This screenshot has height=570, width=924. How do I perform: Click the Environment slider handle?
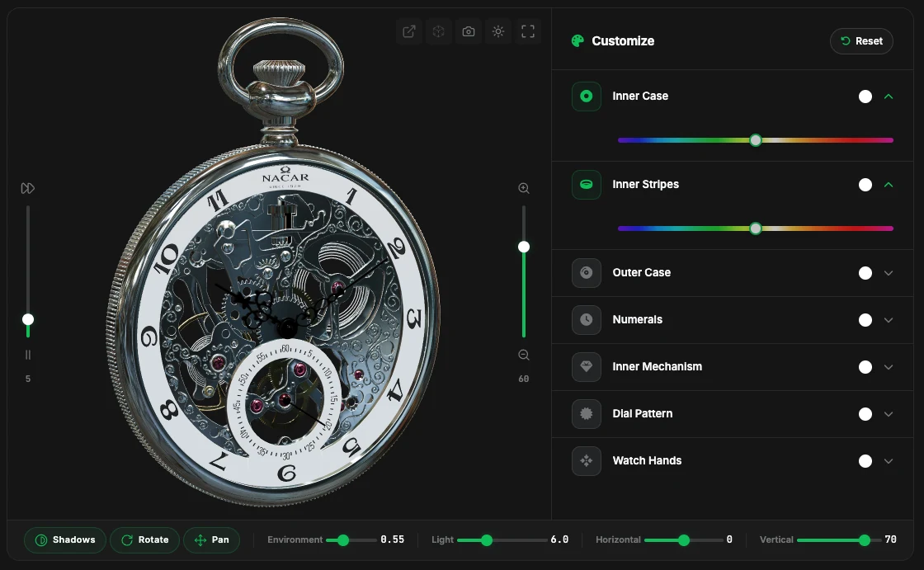(343, 540)
